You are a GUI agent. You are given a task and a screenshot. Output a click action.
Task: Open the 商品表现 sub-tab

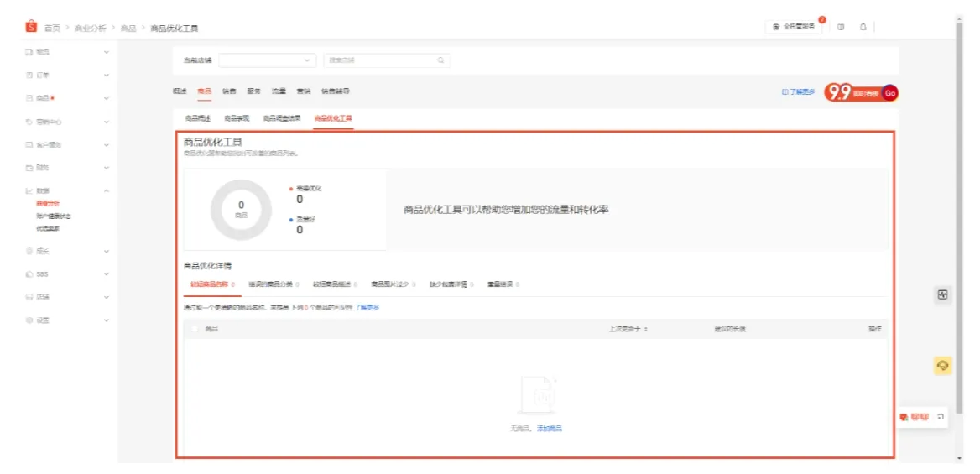(x=237, y=118)
